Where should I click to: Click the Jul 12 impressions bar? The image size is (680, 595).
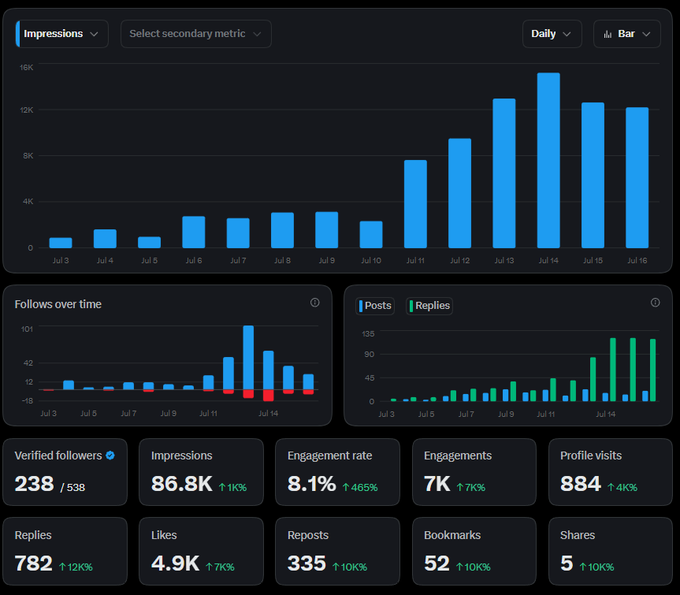460,193
